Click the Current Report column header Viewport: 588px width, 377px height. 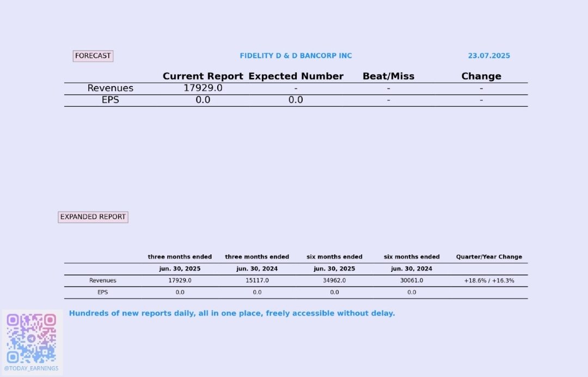click(203, 76)
